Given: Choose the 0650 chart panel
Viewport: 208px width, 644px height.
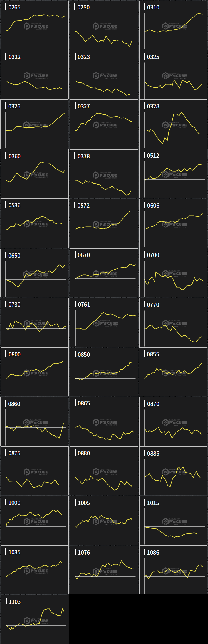Looking at the screenshot, I should [x=35, y=273].
